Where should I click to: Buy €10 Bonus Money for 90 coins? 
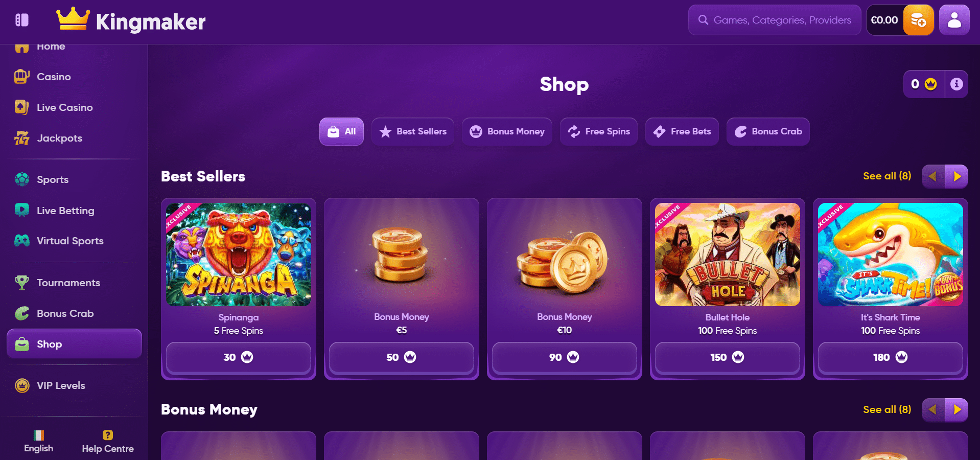(x=565, y=357)
